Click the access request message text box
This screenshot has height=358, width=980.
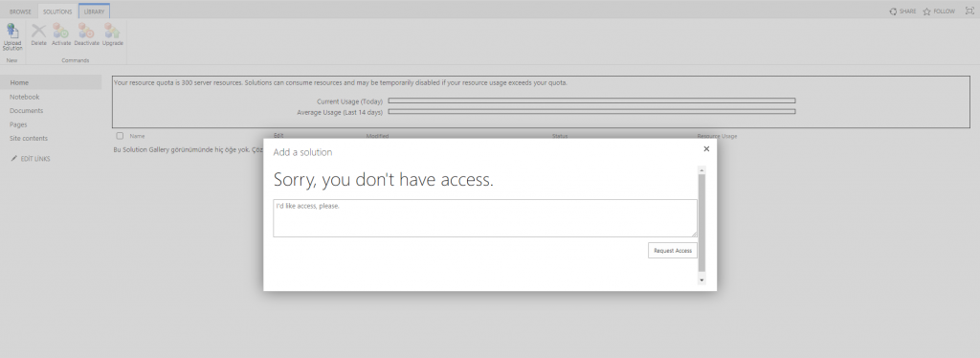(485, 218)
